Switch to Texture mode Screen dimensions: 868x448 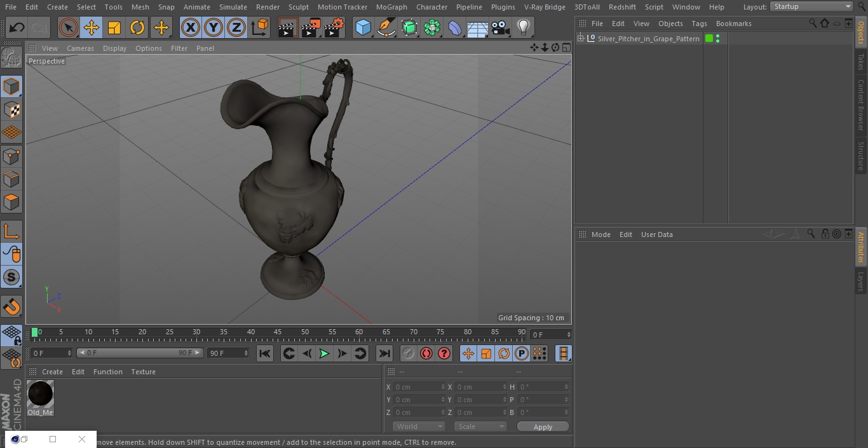[11, 110]
